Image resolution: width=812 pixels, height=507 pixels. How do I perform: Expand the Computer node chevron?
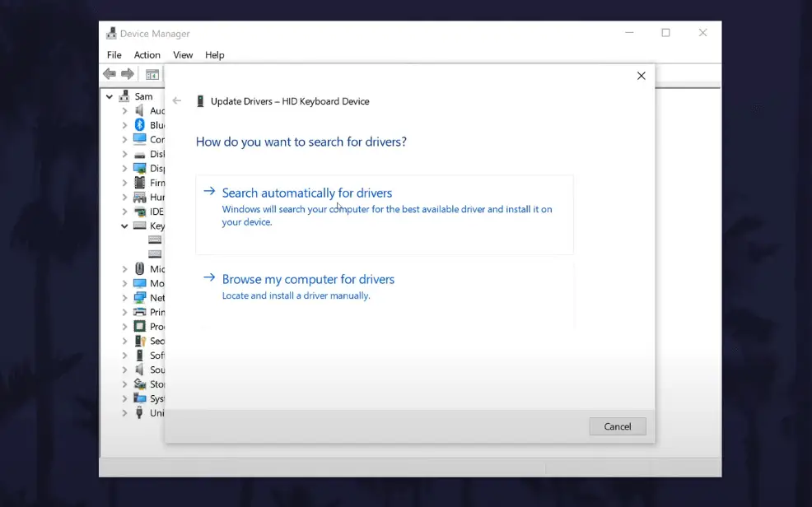coord(124,140)
